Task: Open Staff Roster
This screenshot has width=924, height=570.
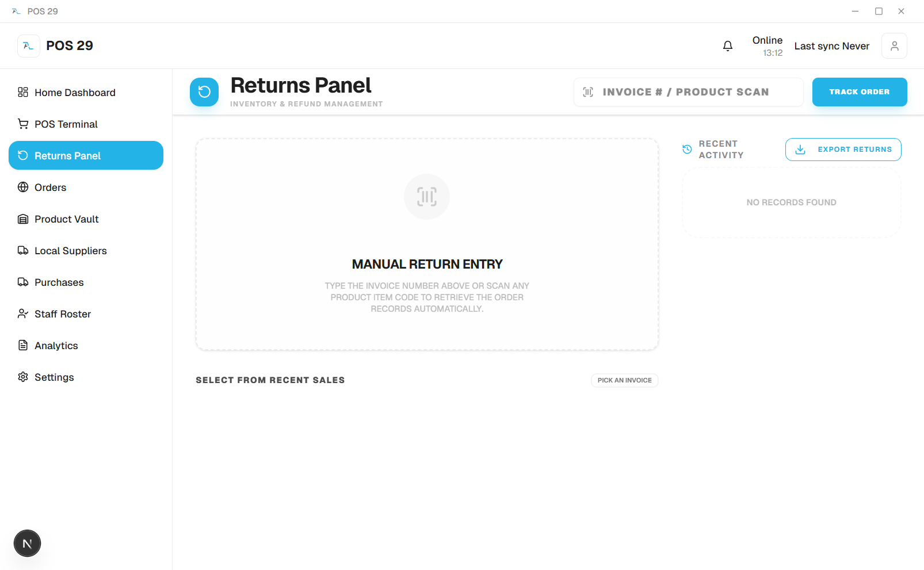Action: click(x=86, y=314)
